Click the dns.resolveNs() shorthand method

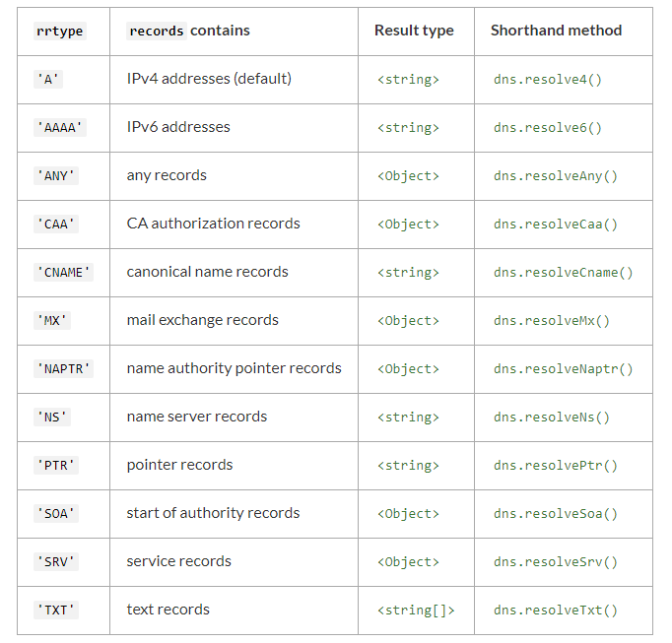click(x=551, y=418)
